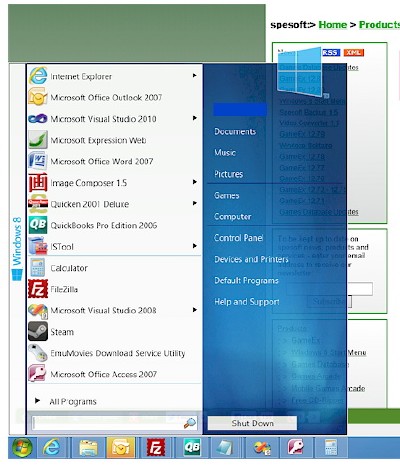Click the FileZilla icon in Start menu

[38, 289]
